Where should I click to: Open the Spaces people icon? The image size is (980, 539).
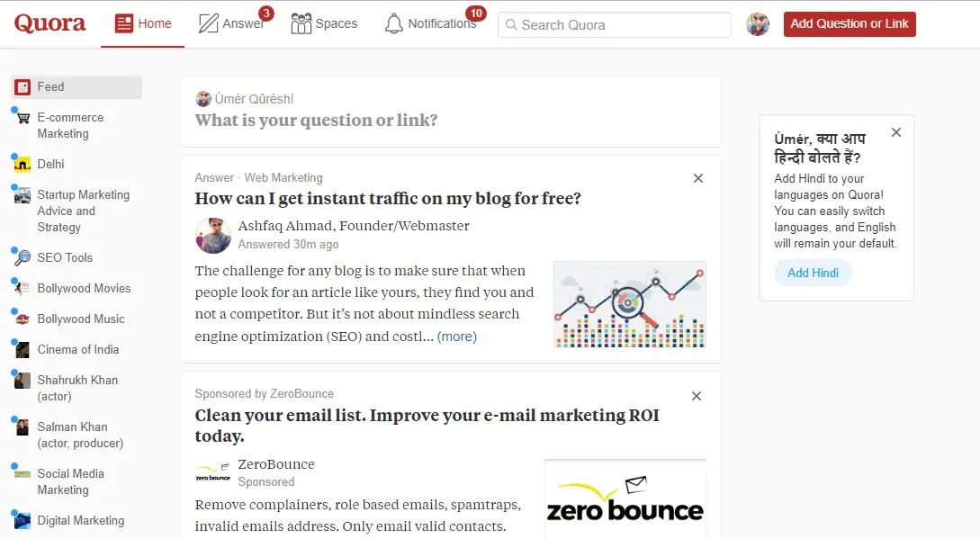click(298, 24)
